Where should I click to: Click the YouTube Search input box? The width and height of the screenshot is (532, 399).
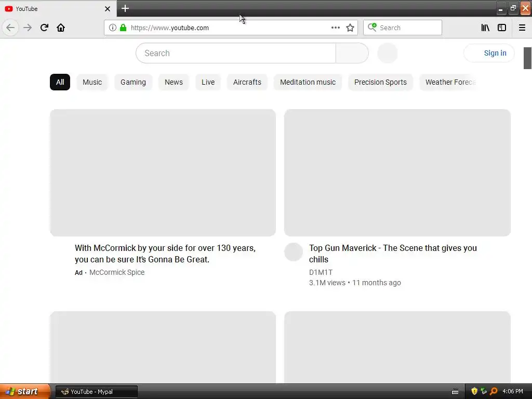[x=236, y=53]
